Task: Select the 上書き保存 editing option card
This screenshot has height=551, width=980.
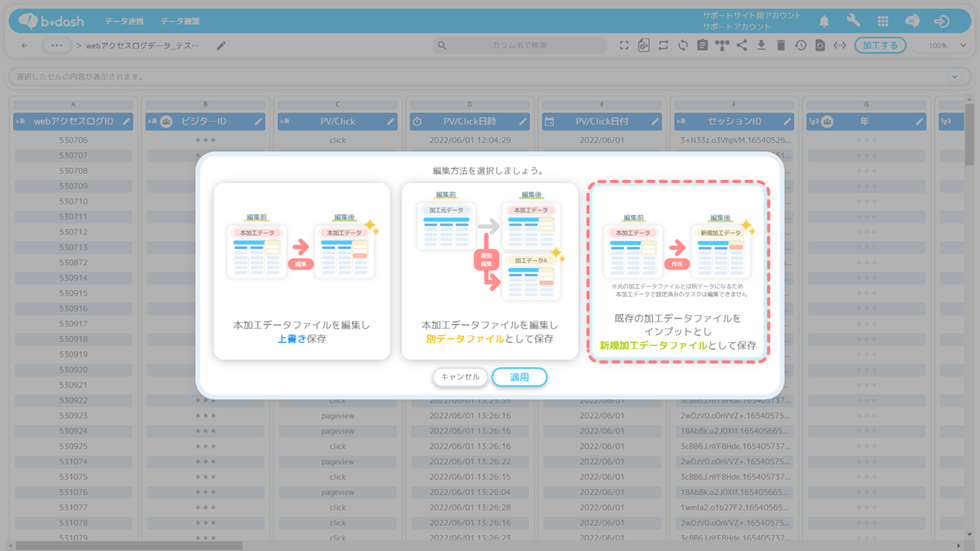Action: tap(302, 271)
